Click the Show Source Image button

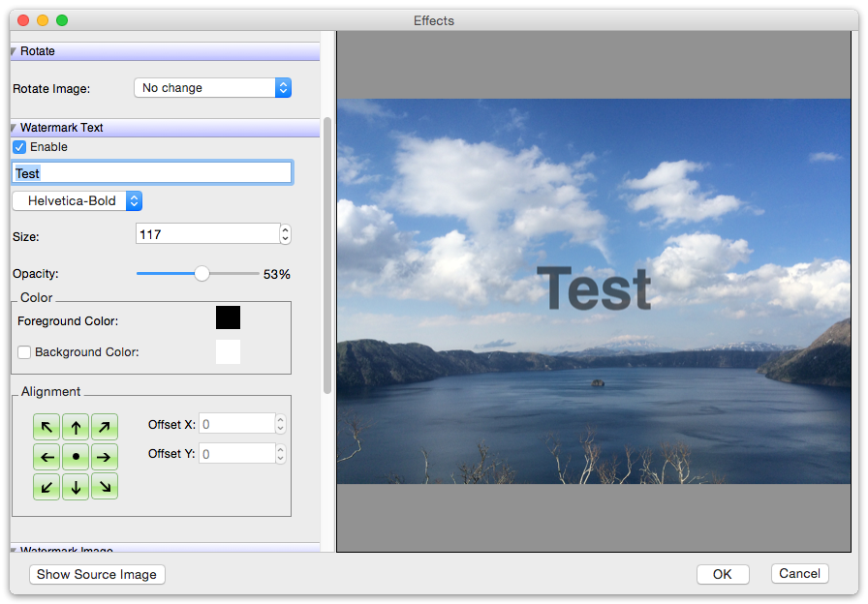point(96,574)
